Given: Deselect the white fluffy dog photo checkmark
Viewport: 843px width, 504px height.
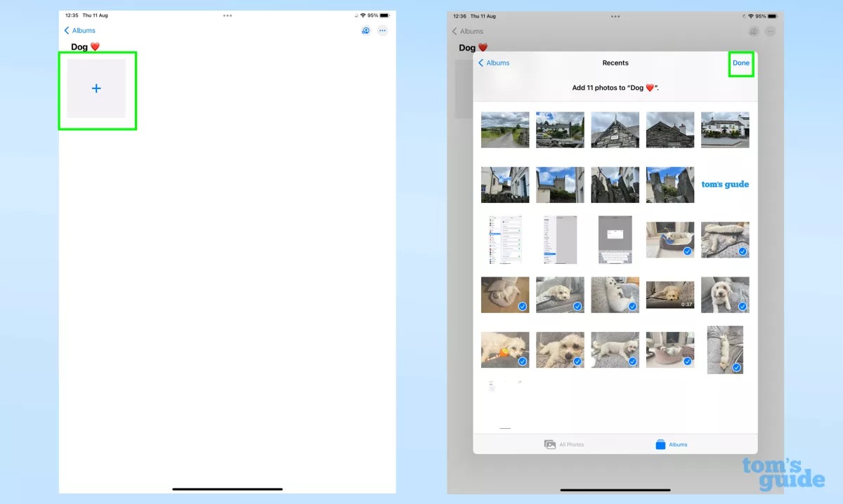Looking at the screenshot, I should coord(740,305).
